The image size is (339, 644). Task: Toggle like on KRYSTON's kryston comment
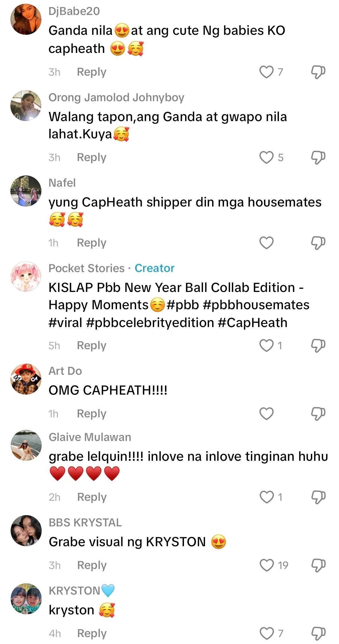267,633
